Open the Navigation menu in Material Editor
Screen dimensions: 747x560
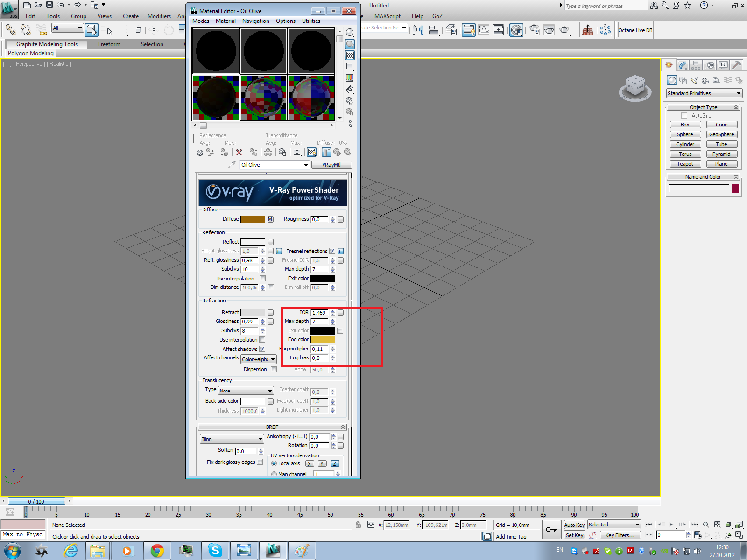[256, 21]
